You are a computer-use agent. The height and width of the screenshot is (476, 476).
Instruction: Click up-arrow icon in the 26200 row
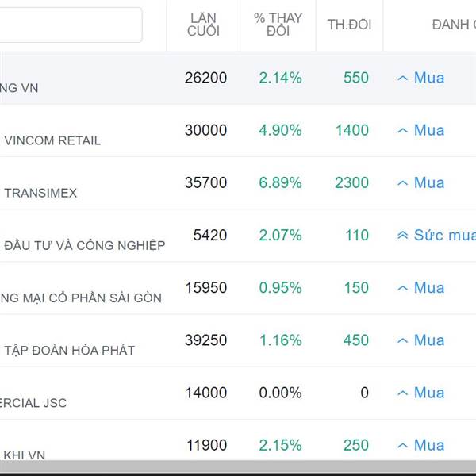point(402,79)
